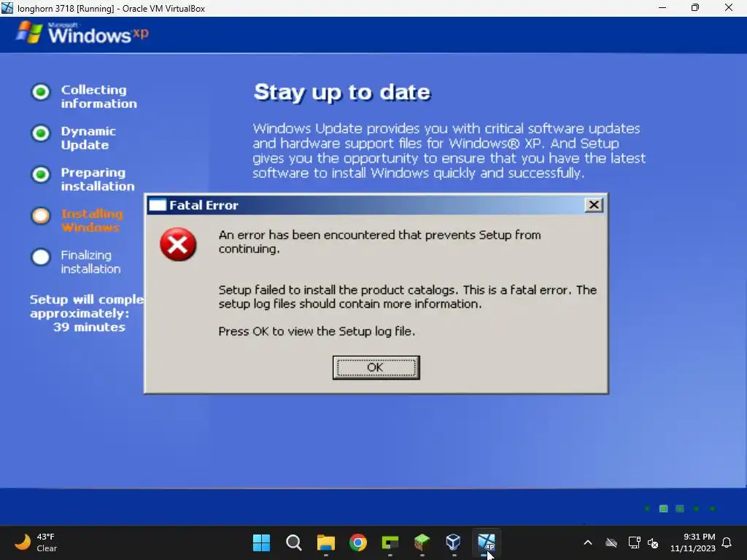Click the red error X icon
This screenshot has width=747, height=560.
[x=178, y=244]
